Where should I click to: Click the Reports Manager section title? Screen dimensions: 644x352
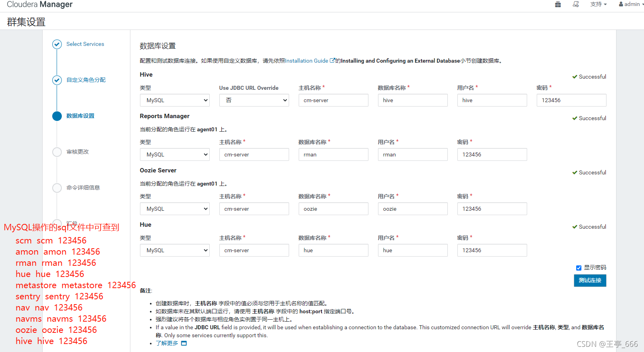click(x=165, y=116)
